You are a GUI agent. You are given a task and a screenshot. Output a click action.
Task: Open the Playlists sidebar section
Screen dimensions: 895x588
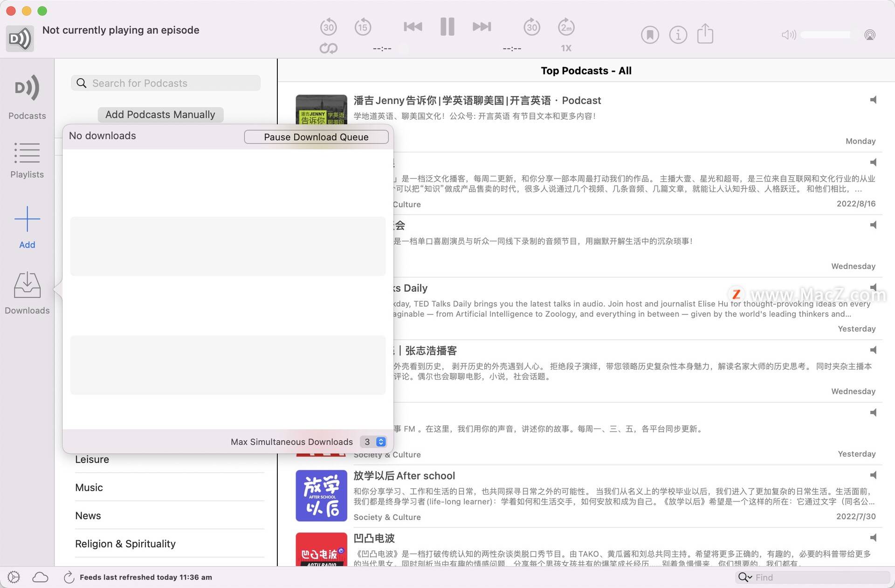pos(27,160)
